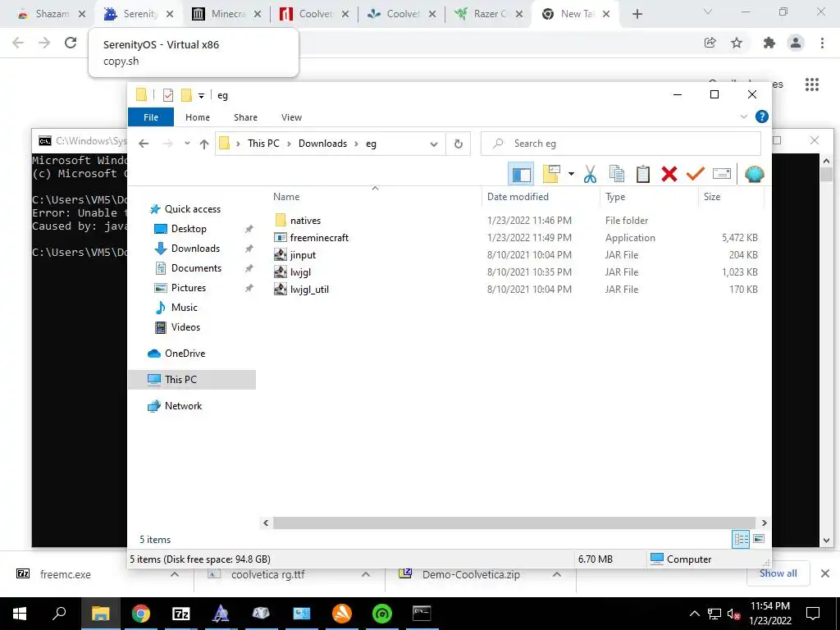Open a new Chrome tab with the plus button

(637, 14)
